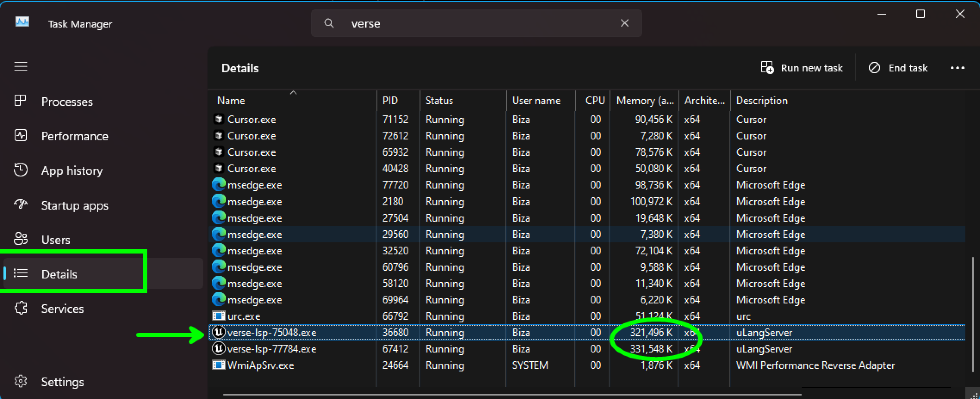Image resolution: width=980 pixels, height=399 pixels.
Task: Sort by the PID column header
Action: tap(390, 101)
